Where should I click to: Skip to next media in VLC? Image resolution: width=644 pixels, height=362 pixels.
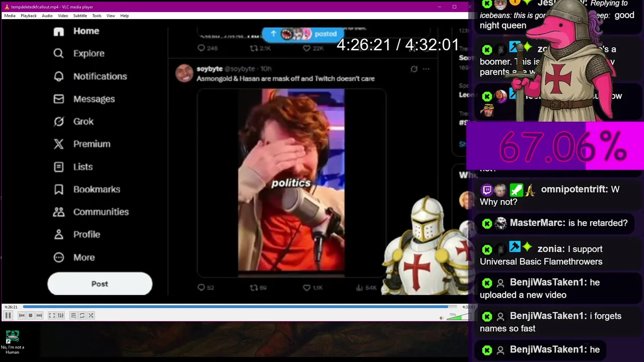39,315
